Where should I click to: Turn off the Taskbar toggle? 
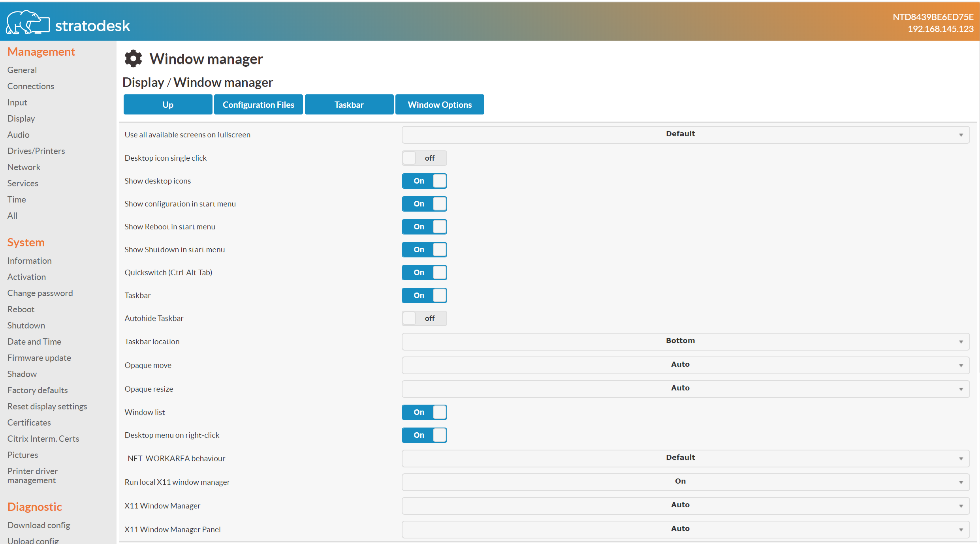[424, 295]
